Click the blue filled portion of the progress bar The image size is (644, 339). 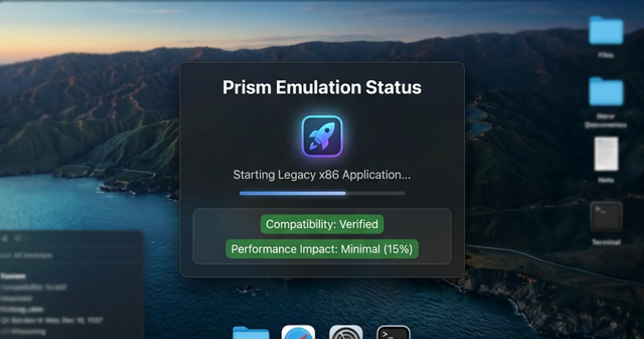293,193
